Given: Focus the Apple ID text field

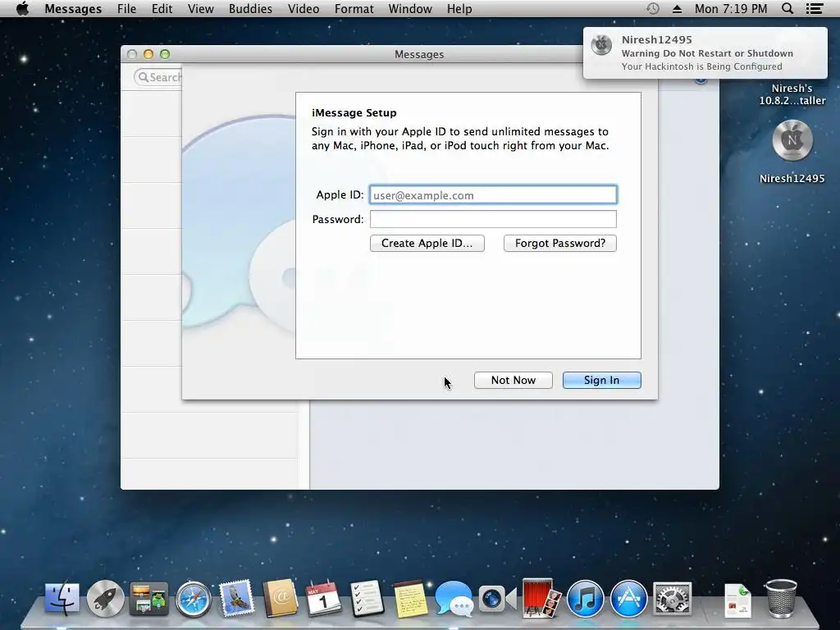Looking at the screenshot, I should coord(493,195).
